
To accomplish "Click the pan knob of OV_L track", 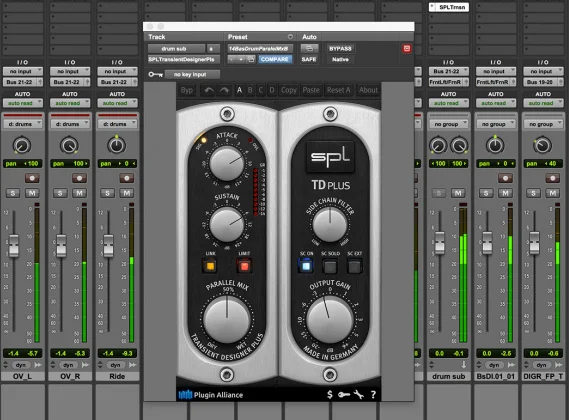I will (x=22, y=145).
